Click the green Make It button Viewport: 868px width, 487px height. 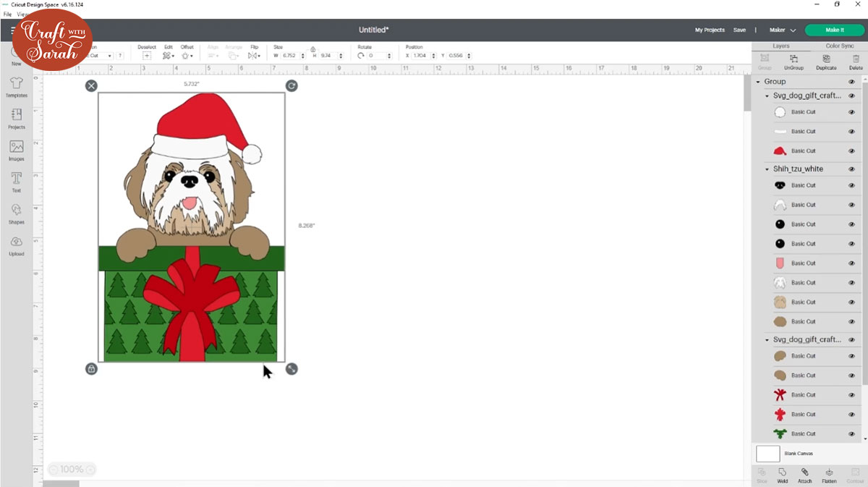pyautogui.click(x=834, y=30)
